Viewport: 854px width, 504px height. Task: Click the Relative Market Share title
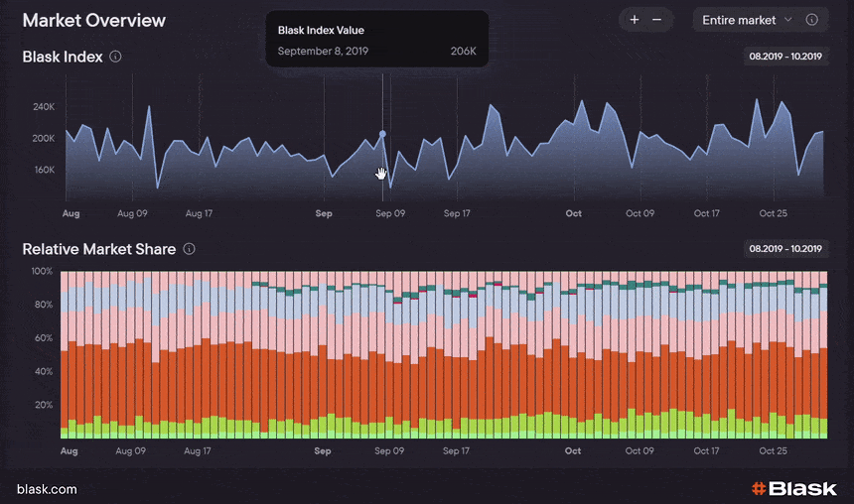point(99,249)
